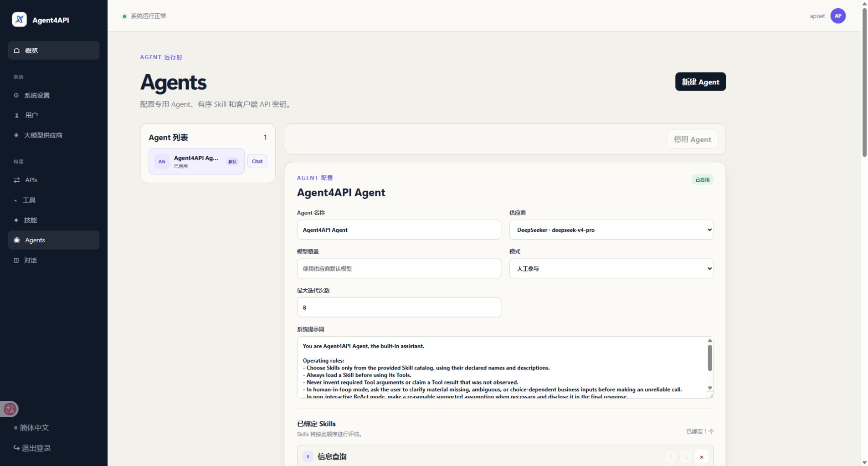Click the floating translate icon
868x466 pixels.
[10, 409]
